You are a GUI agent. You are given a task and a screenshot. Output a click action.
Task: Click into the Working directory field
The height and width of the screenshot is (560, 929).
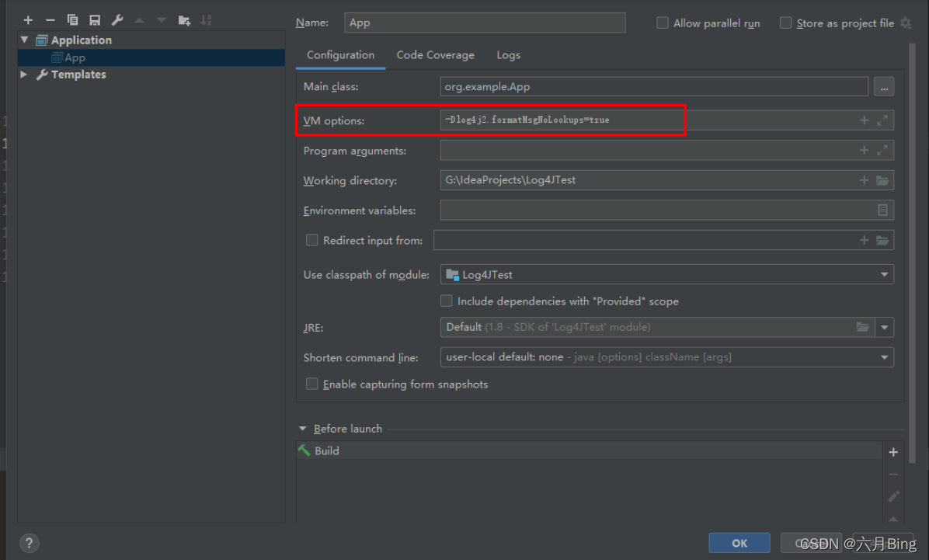pos(666,180)
